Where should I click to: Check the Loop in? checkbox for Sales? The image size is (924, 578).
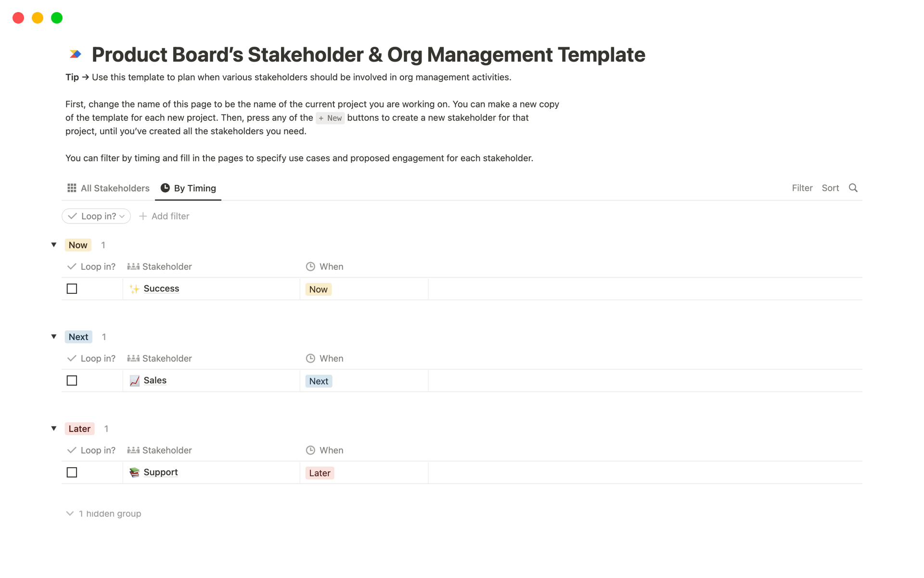[72, 381]
